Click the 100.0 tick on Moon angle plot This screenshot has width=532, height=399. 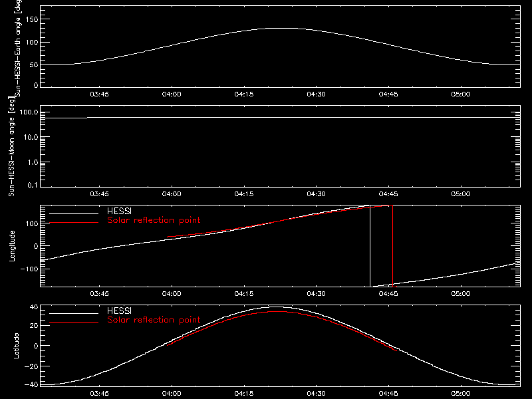(29, 112)
